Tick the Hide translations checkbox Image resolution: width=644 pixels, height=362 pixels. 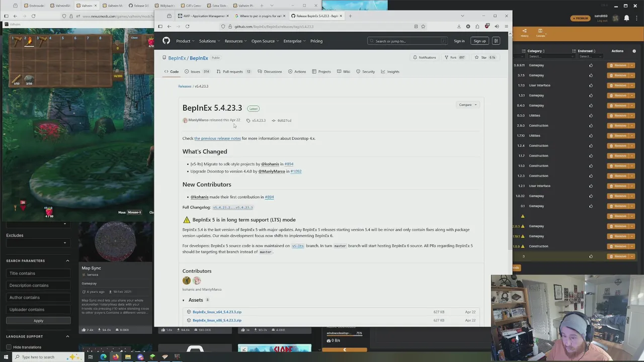point(9,347)
